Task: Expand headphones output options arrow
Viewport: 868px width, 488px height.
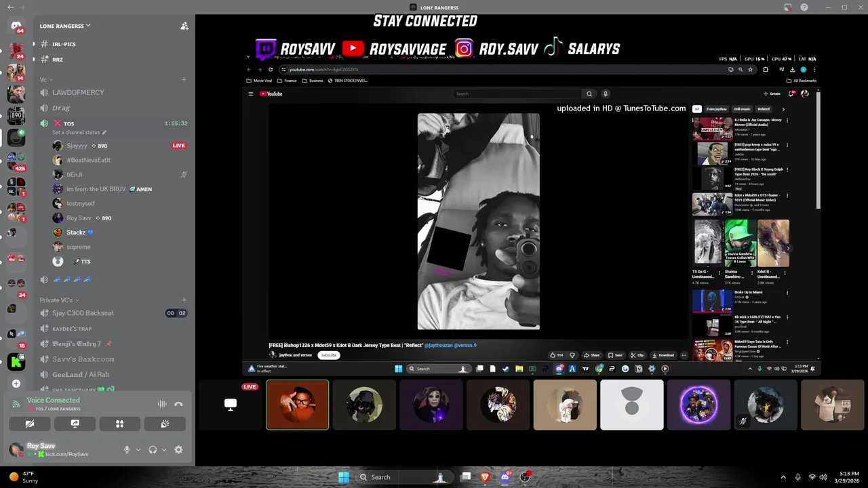Action: 163,449
